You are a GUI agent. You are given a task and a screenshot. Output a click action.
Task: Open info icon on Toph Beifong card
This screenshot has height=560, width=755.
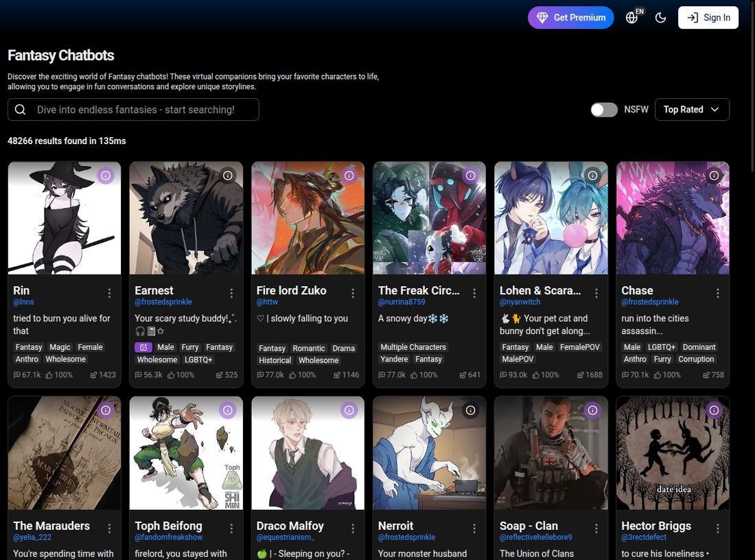[228, 410]
